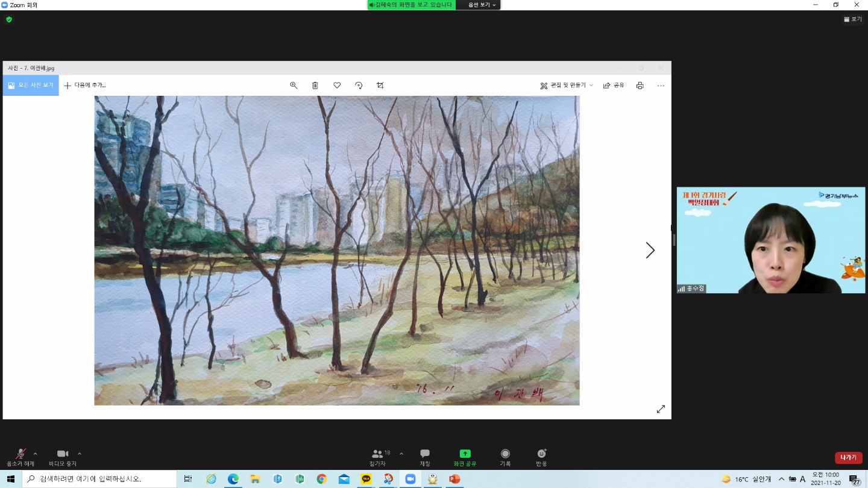Click the fullscreen expand arrows icon

(x=661, y=409)
